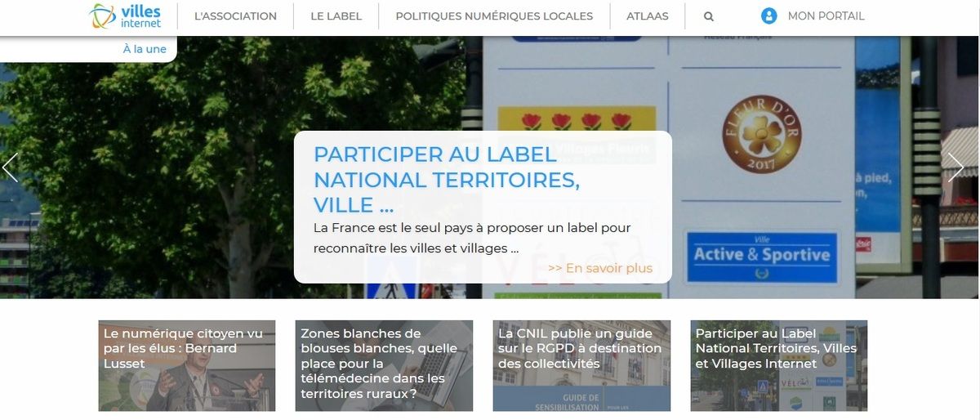The image size is (980, 420).
Task: Advance carousel with right arrow
Action: coord(955,167)
